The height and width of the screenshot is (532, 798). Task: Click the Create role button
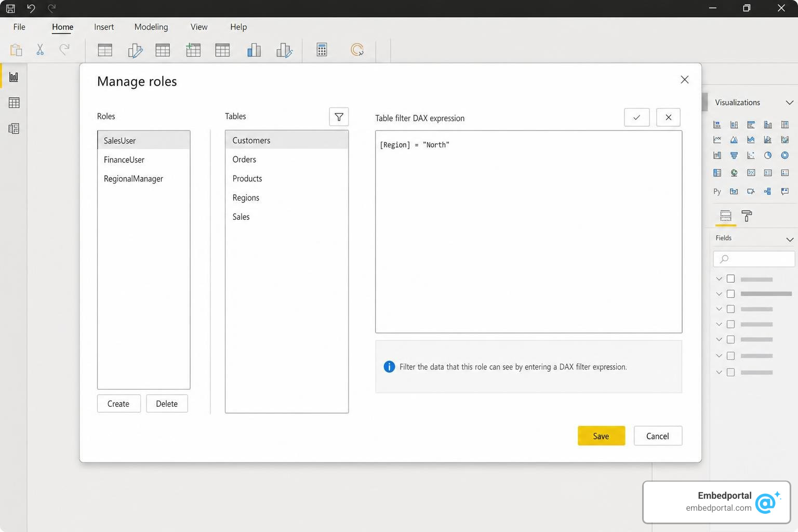(x=119, y=404)
